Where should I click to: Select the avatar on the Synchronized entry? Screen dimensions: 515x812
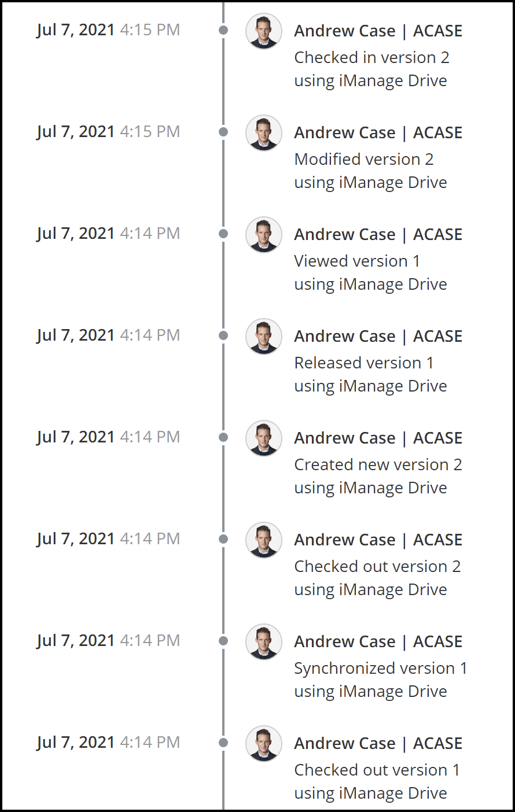tap(263, 642)
